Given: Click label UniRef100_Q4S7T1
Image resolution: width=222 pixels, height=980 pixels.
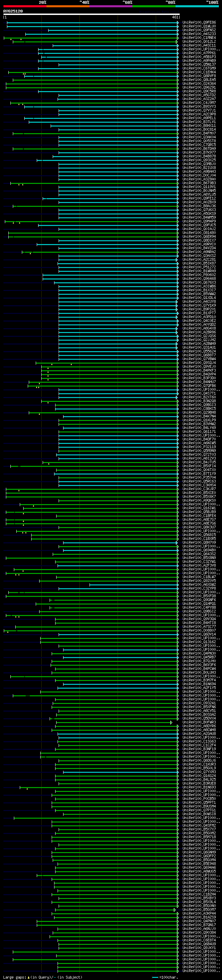Looking at the screenshot, I should 199,394.
